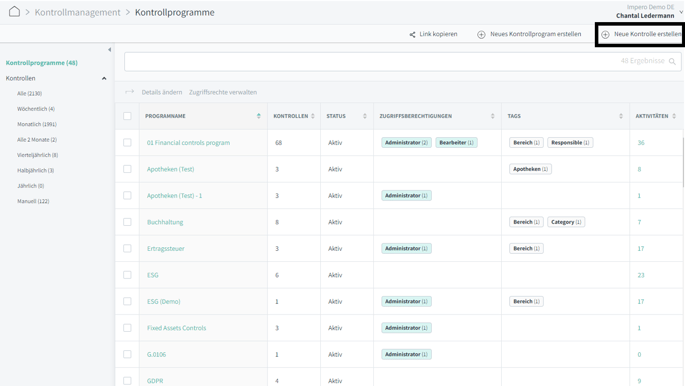Tick checkbox for 01 Financial controls program
Viewport: 685px width, 386px height.
click(127, 143)
